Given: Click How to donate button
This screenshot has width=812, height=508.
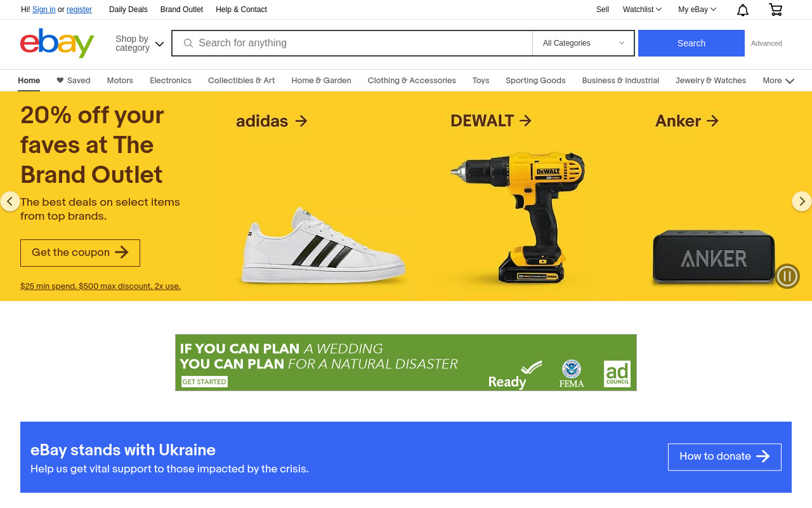Looking at the screenshot, I should pyautogui.click(x=724, y=457).
